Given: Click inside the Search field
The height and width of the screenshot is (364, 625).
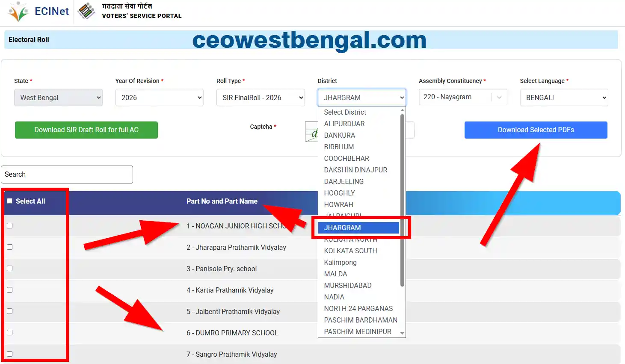Looking at the screenshot, I should tap(67, 175).
